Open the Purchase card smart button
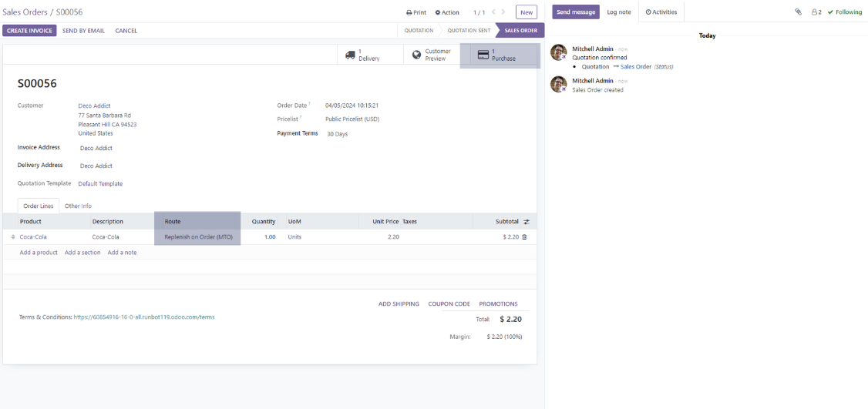This screenshot has height=409, width=868. (499, 55)
